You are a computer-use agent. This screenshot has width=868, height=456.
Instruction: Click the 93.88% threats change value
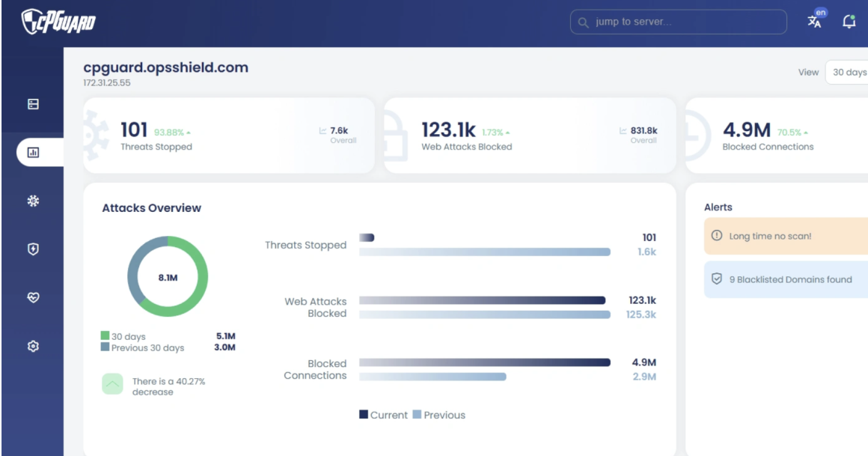click(x=169, y=133)
